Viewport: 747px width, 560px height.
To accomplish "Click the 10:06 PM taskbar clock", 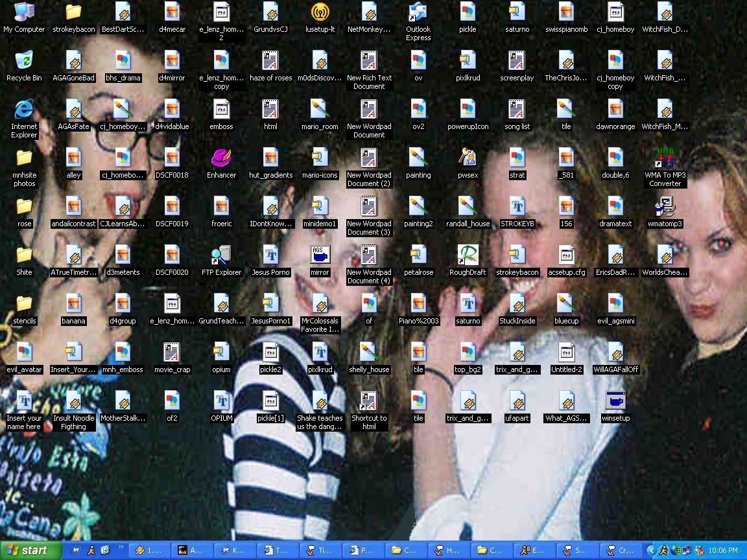I will 723,550.
